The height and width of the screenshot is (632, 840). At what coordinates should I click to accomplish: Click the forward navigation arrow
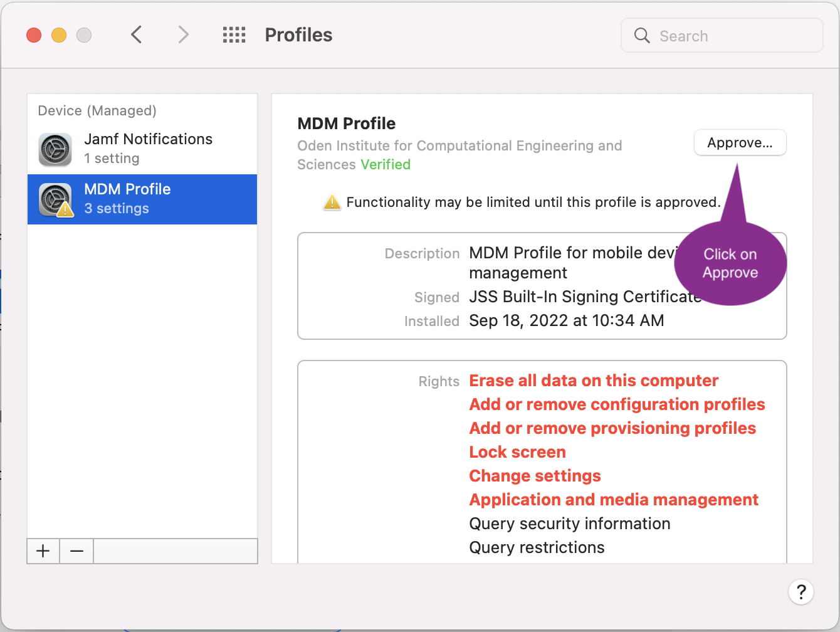pyautogui.click(x=183, y=34)
